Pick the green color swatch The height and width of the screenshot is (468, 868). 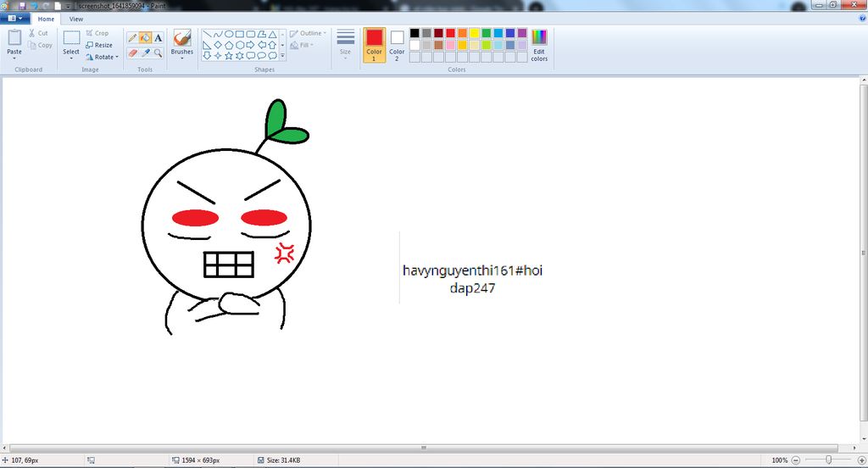(487, 33)
